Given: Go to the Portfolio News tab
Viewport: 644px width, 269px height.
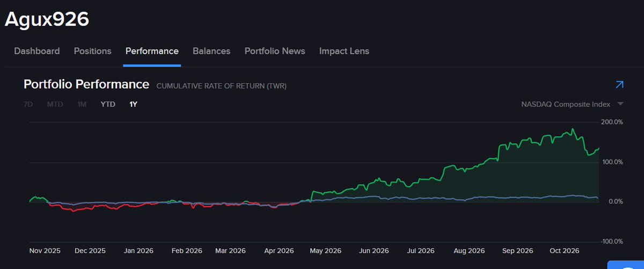Looking at the screenshot, I should [x=275, y=51].
